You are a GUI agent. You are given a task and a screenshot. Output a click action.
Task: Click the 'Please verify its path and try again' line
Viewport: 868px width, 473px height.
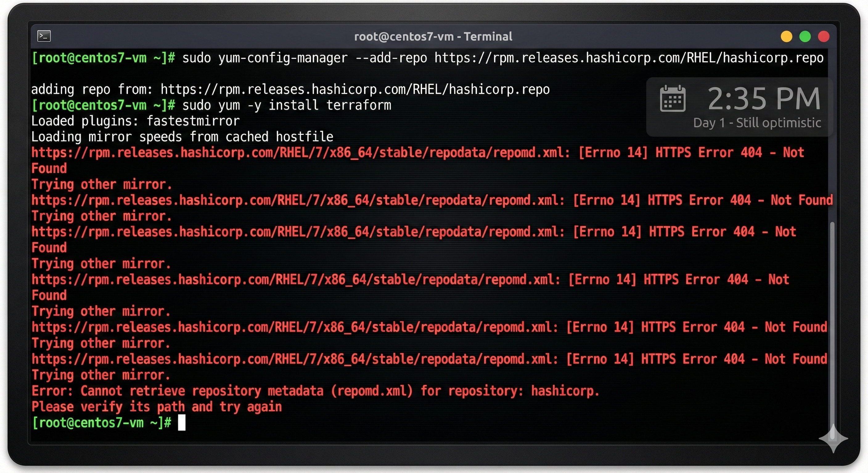pyautogui.click(x=157, y=407)
